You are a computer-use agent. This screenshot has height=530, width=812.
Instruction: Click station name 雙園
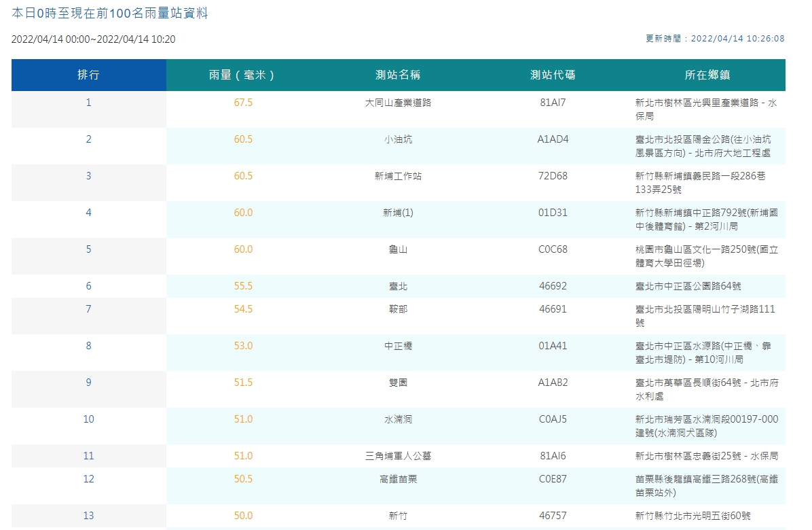point(399,383)
